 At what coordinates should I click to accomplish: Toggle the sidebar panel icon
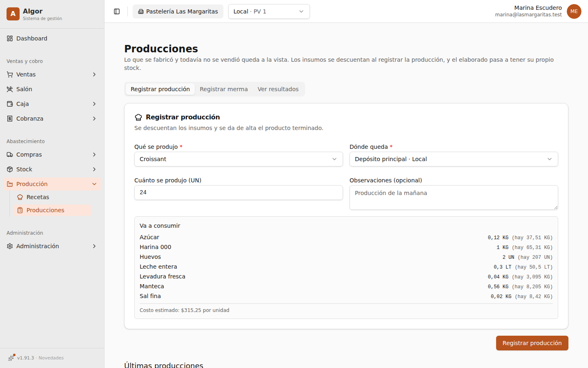[x=117, y=11]
